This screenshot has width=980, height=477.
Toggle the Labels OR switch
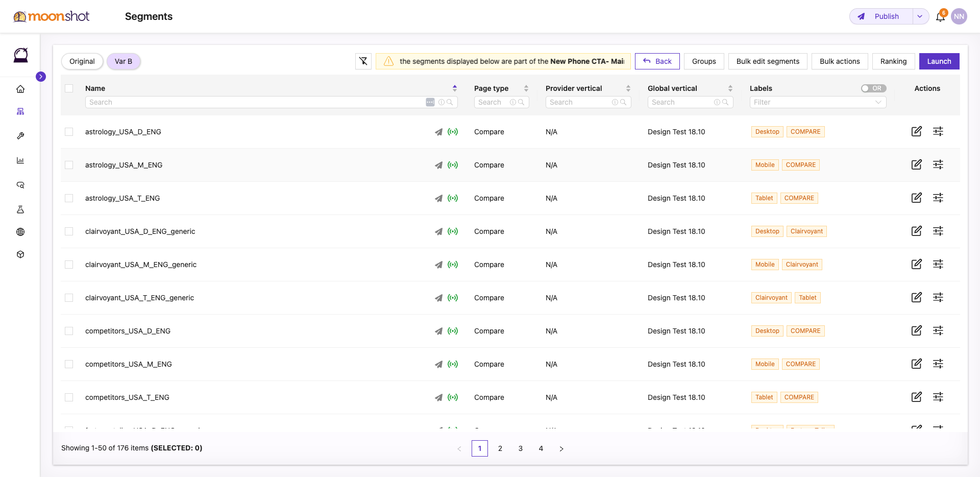pos(873,88)
